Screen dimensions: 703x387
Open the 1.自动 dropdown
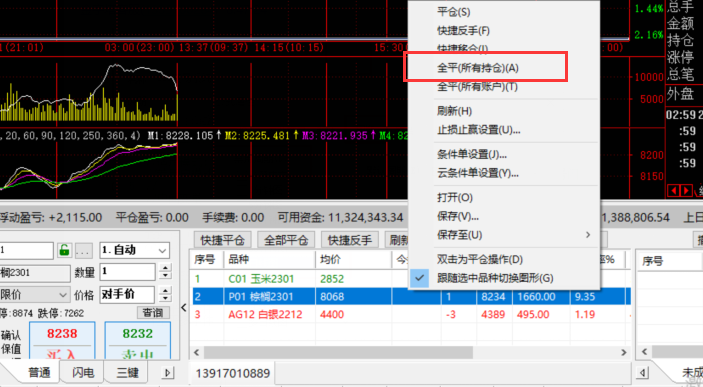pos(135,250)
